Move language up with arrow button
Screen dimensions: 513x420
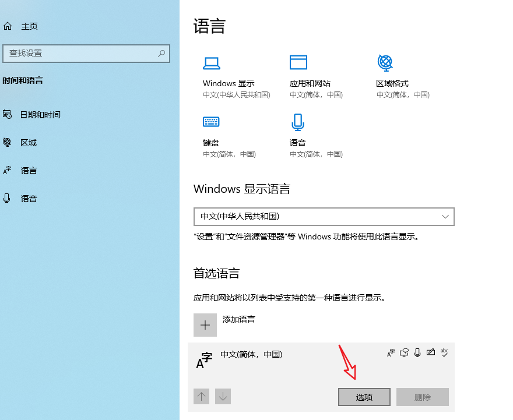[202, 397]
